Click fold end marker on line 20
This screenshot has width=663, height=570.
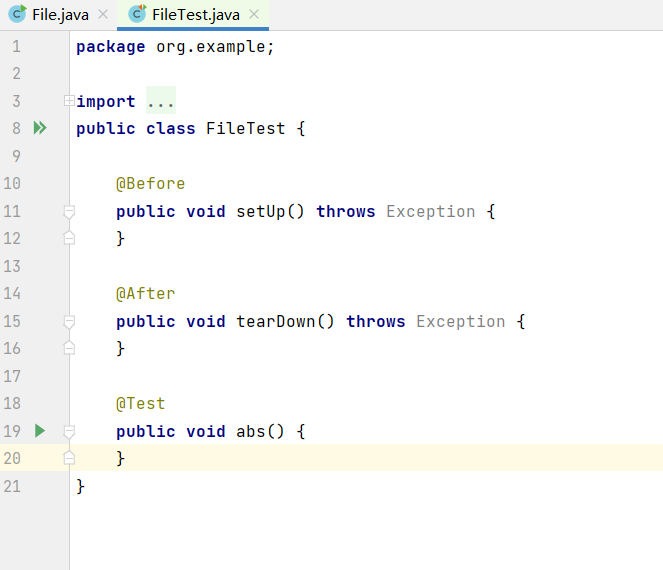point(69,458)
